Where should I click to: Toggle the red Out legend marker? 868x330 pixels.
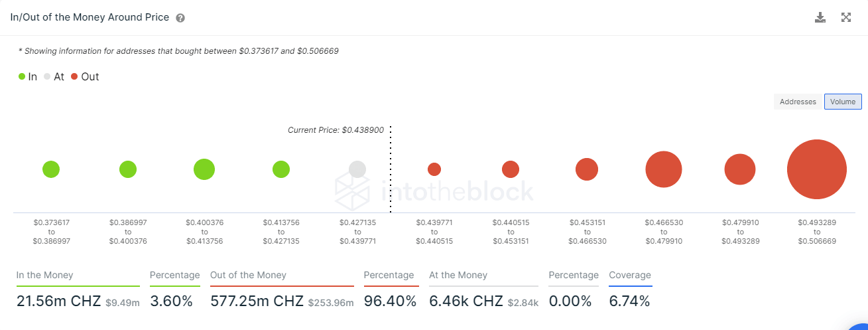[x=74, y=77]
